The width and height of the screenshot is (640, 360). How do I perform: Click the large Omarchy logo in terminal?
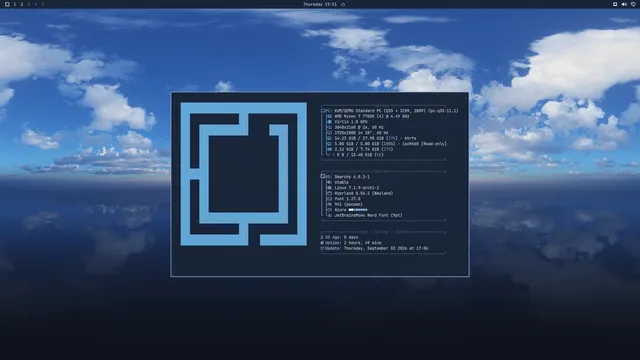(244, 174)
